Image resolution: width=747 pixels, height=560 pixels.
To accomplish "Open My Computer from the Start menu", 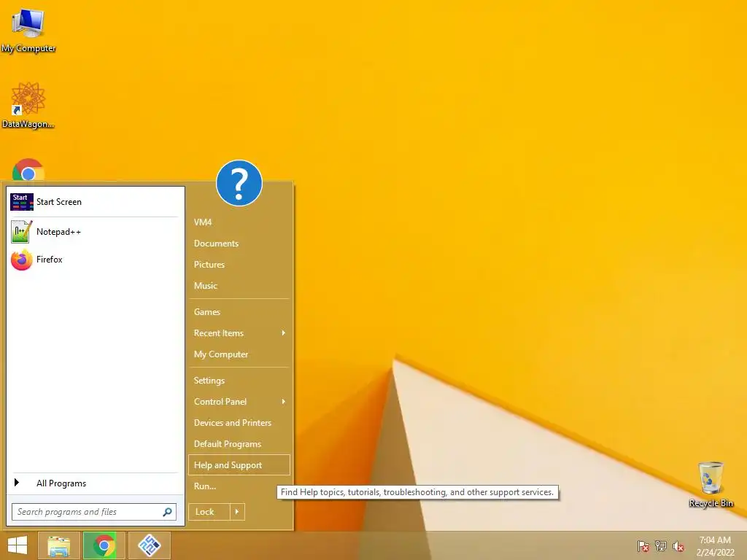I will click(239, 354).
